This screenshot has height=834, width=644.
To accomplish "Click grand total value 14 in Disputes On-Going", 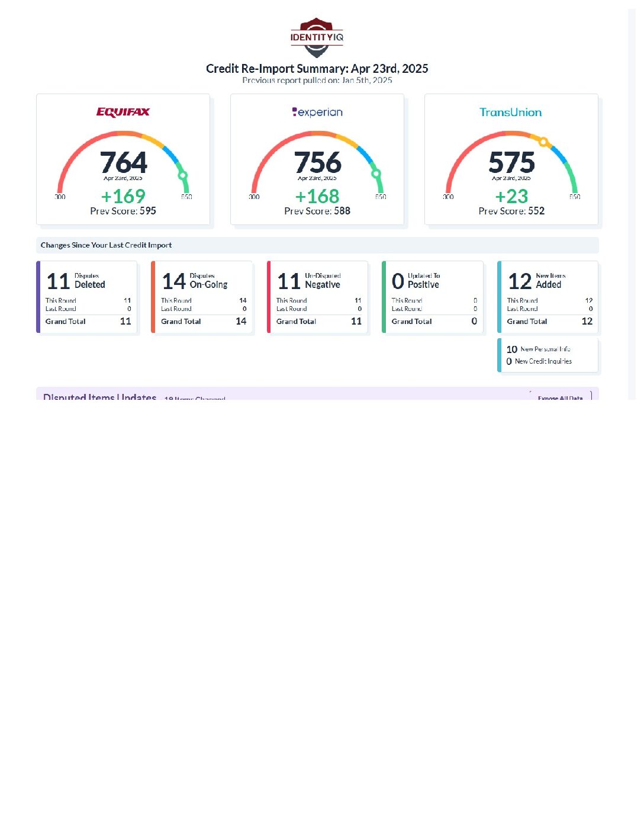I will 241,321.
